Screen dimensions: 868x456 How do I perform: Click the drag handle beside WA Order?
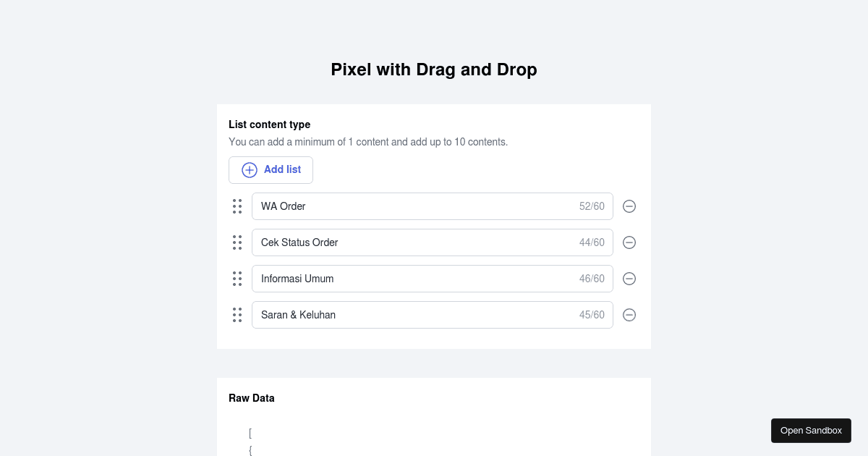[237, 206]
